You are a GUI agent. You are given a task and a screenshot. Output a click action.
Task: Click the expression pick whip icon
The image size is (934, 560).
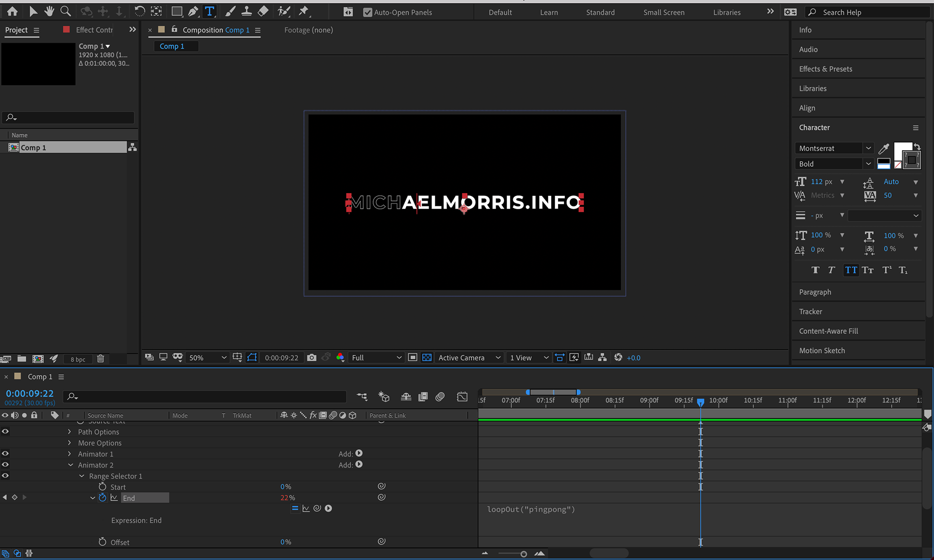click(317, 508)
